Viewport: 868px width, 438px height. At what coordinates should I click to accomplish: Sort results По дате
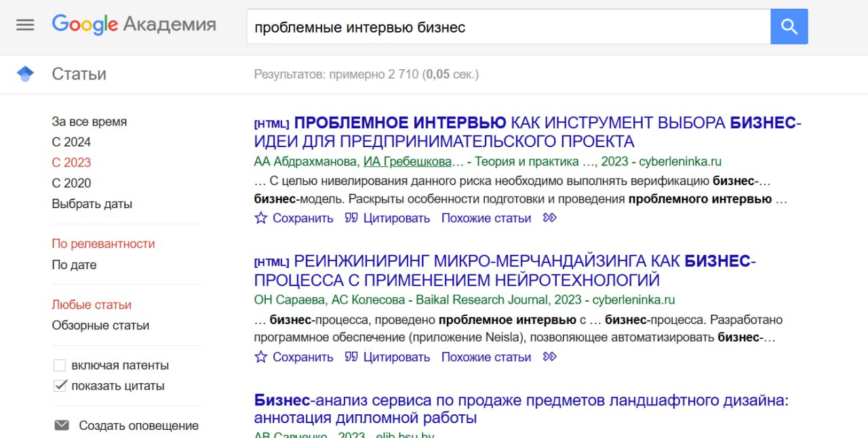[74, 265]
